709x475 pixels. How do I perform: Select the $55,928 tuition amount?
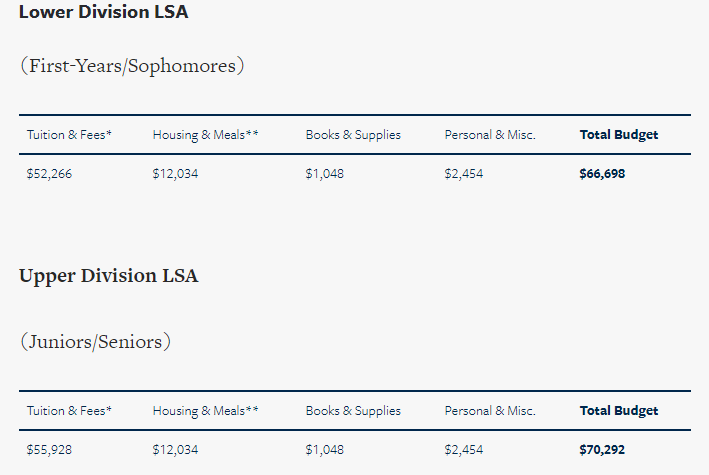point(49,450)
